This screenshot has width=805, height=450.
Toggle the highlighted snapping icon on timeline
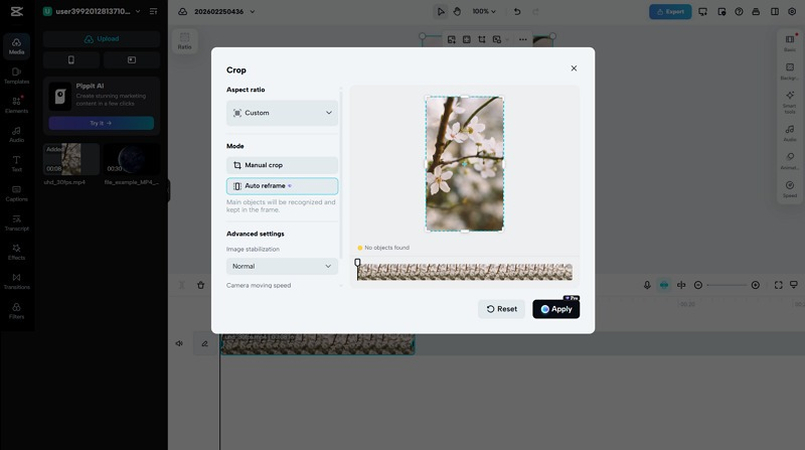664,285
